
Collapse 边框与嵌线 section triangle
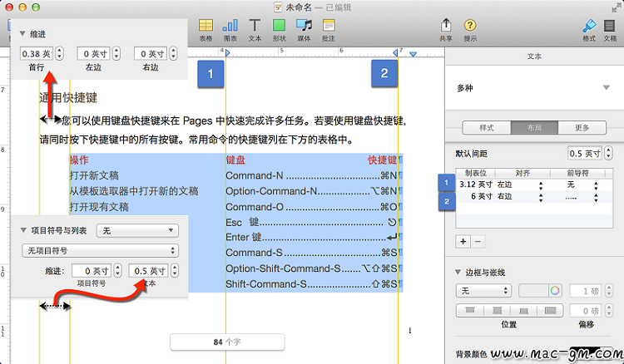click(458, 273)
